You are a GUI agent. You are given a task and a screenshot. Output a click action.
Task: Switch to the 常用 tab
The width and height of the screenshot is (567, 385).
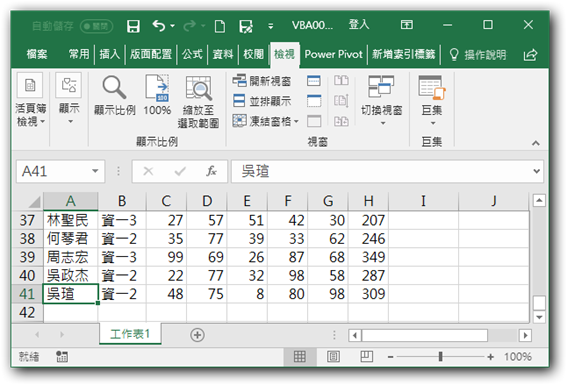79,54
